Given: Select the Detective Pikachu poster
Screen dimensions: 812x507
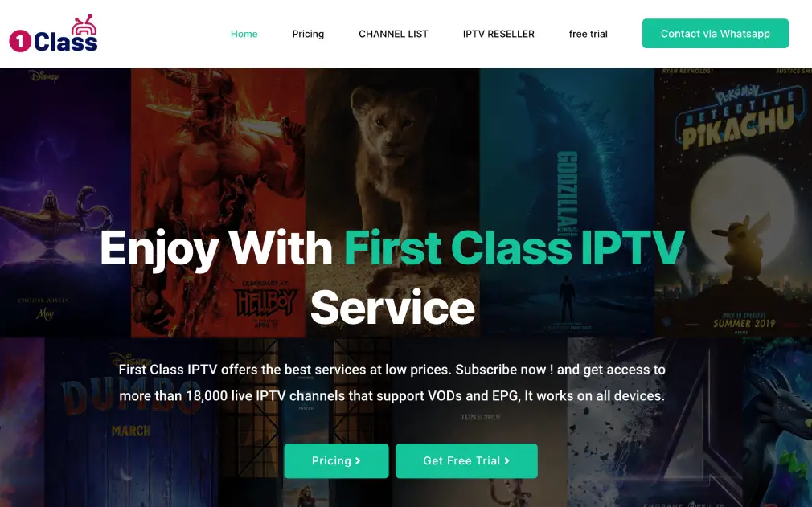Looking at the screenshot, I should tap(733, 202).
